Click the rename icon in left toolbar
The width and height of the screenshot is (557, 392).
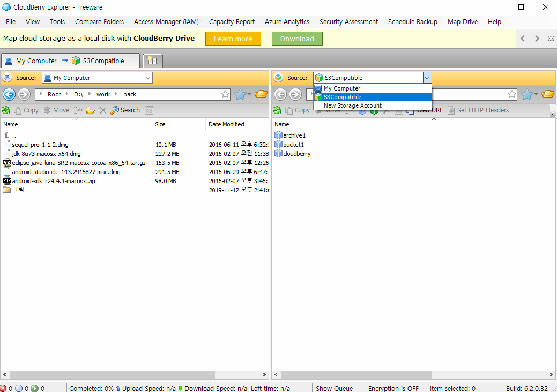click(x=78, y=110)
